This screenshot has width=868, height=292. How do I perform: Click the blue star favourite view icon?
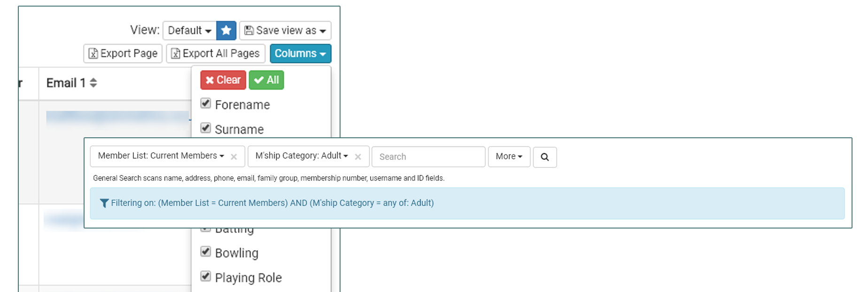click(x=226, y=31)
